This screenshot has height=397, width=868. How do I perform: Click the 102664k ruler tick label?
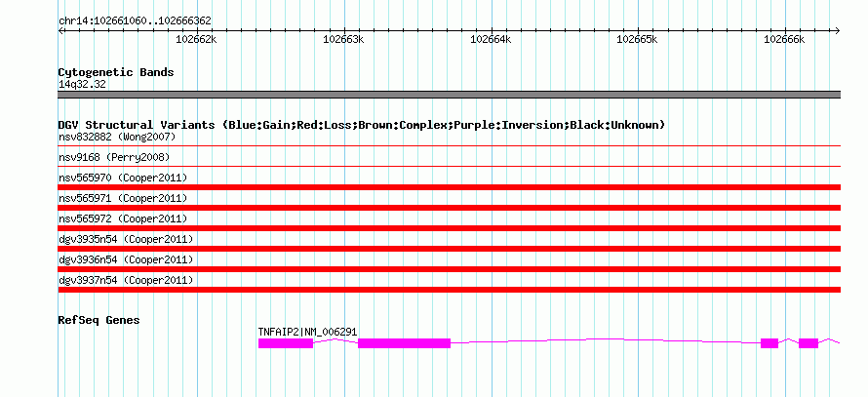click(491, 39)
